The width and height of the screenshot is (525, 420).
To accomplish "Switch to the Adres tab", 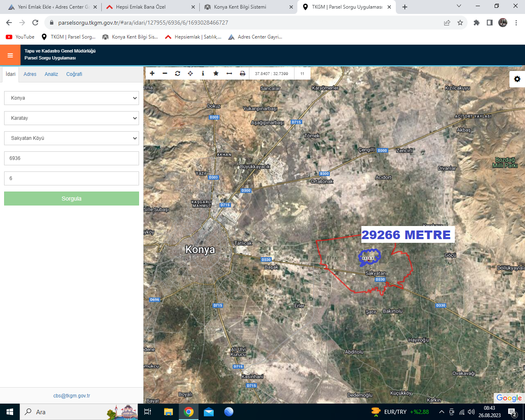I will pyautogui.click(x=30, y=74).
